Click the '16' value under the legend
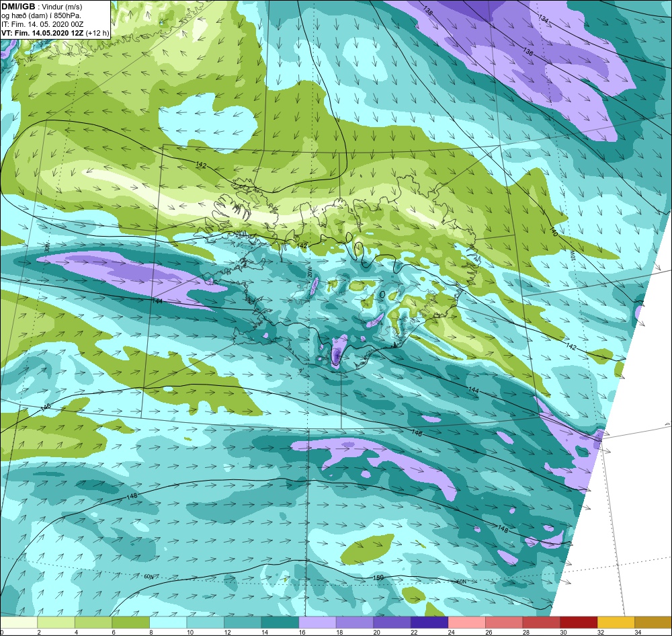Viewport: 672px width, 636px height. tap(302, 632)
